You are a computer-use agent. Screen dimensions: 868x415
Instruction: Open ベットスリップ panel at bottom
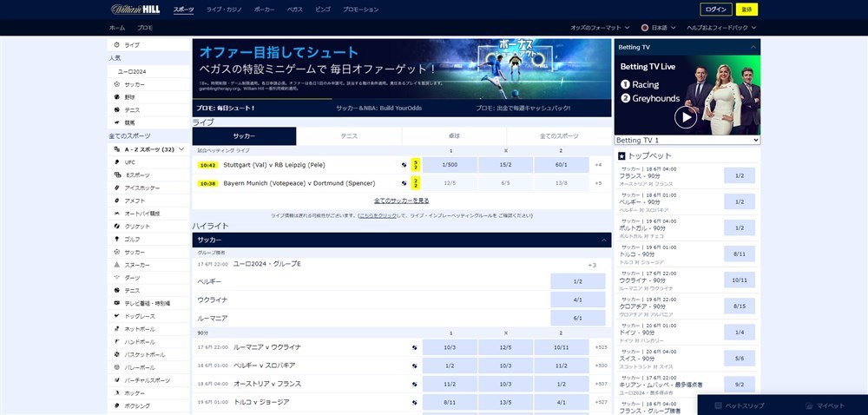[x=740, y=405]
